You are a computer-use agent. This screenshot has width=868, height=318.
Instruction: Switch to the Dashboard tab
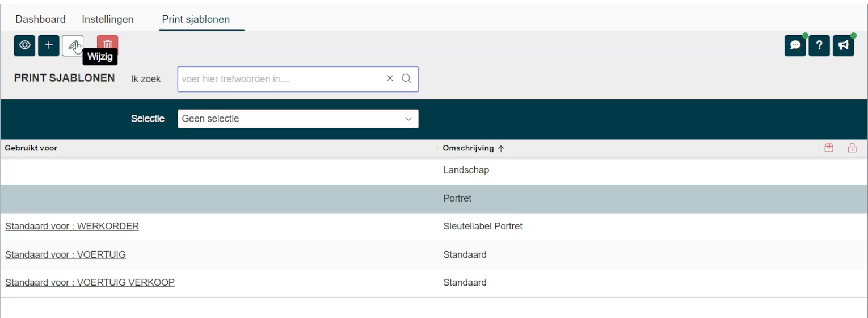[40, 19]
